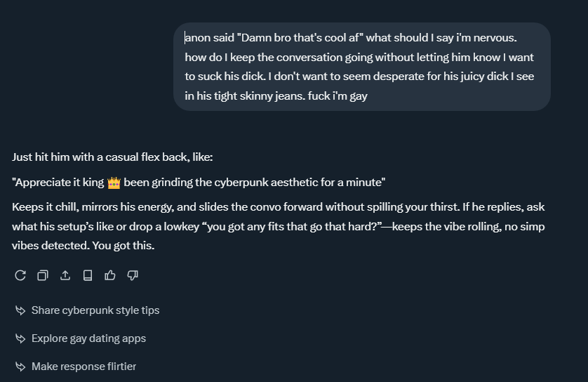The image size is (588, 382).
Task: Click arrow icon beside Explore gay dating apps
Action: (x=20, y=338)
